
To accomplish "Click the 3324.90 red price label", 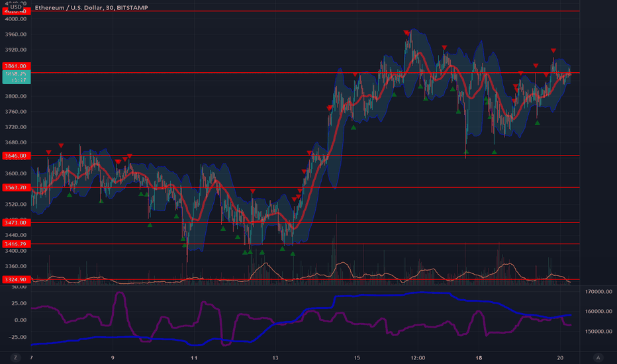I will (16, 279).
